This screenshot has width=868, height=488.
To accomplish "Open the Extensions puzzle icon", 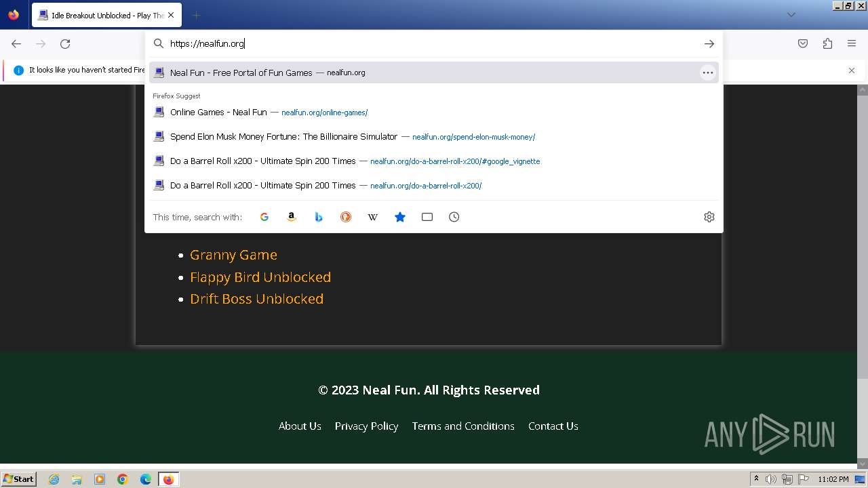I will pyautogui.click(x=827, y=43).
